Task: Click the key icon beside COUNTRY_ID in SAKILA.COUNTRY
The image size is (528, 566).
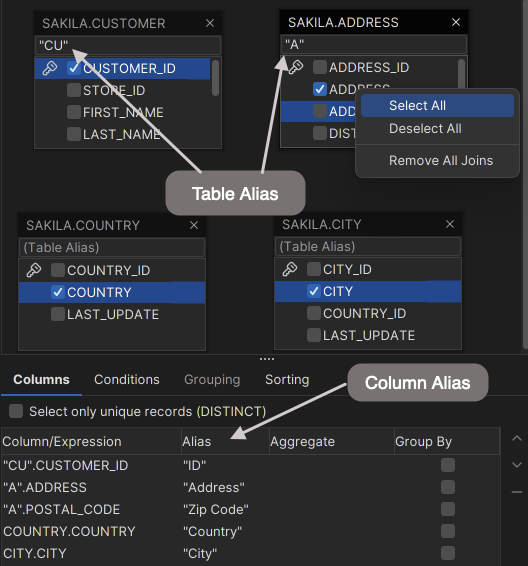Action: click(34, 270)
